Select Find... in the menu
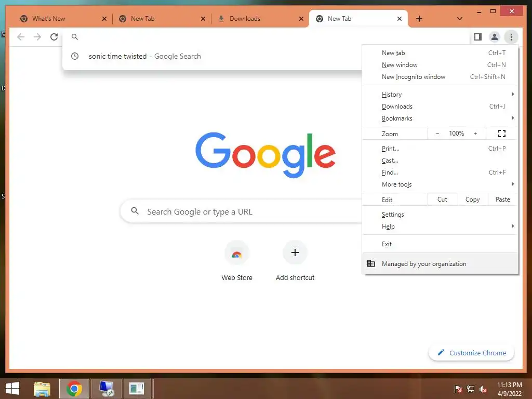Viewport: 532px width, 399px height. click(x=440, y=172)
